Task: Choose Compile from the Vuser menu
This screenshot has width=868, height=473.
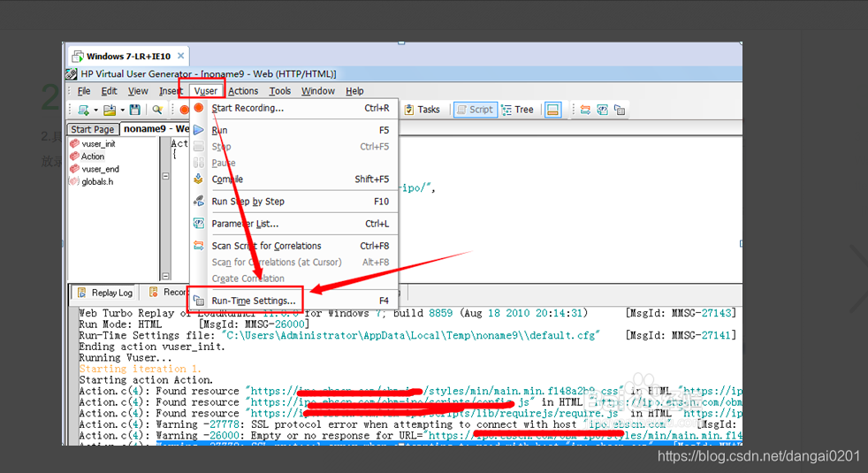Action: (294, 179)
